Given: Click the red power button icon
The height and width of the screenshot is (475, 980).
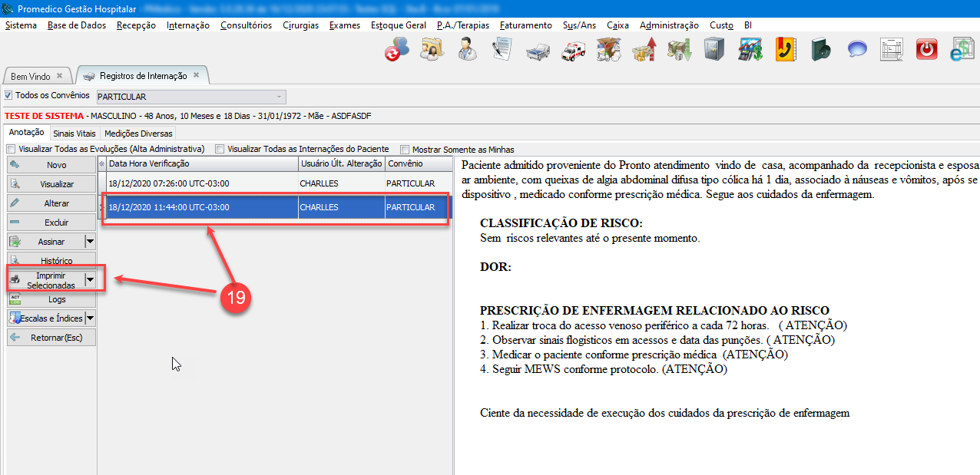Looking at the screenshot, I should point(927,50).
